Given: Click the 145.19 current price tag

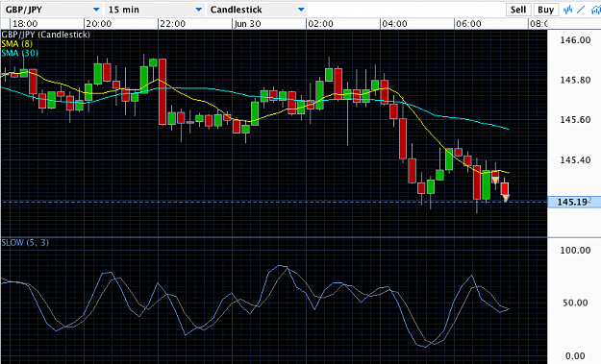Looking at the screenshot, I should tap(574, 202).
